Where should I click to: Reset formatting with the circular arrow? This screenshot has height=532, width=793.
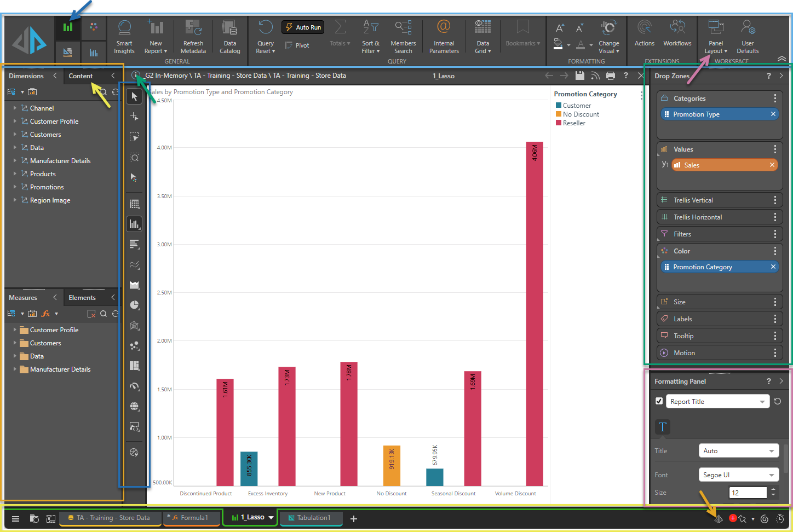(778, 401)
